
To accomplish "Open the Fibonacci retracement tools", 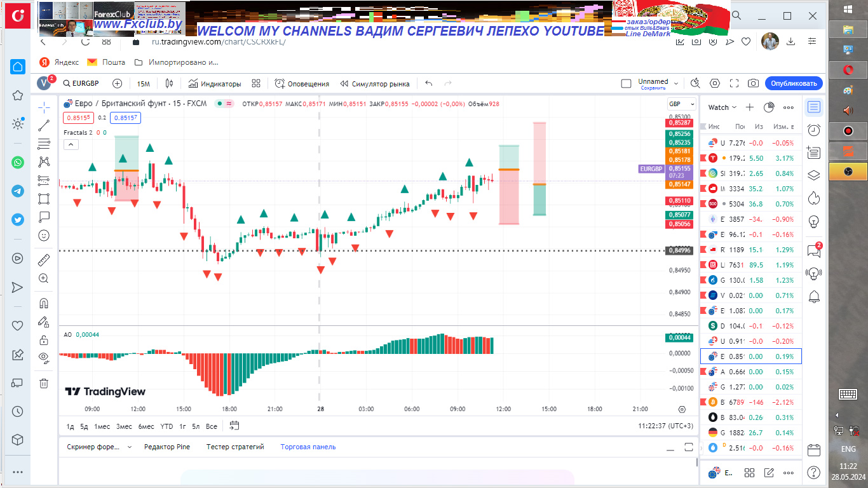I will click(x=44, y=144).
